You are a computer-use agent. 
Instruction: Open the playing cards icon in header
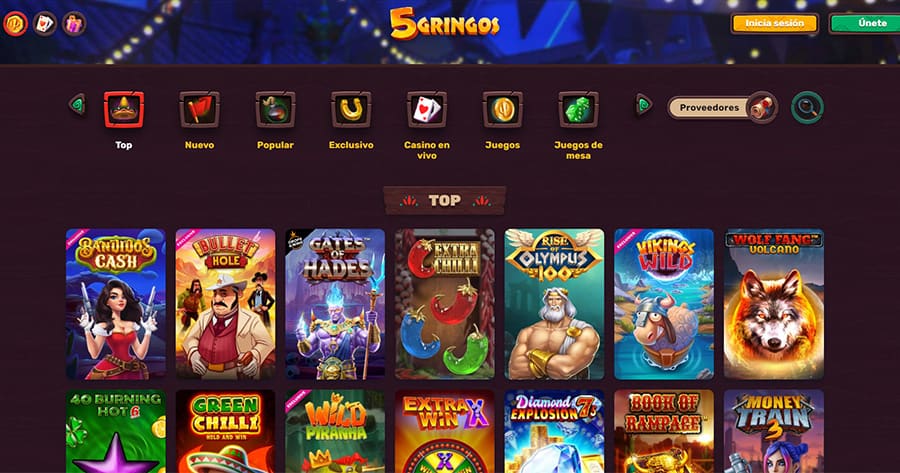45,24
